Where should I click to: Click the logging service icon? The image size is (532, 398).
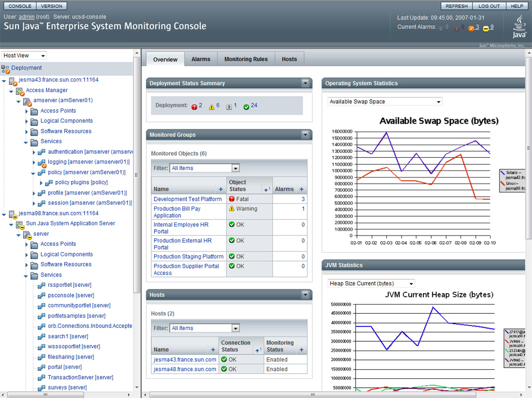pyautogui.click(x=42, y=163)
